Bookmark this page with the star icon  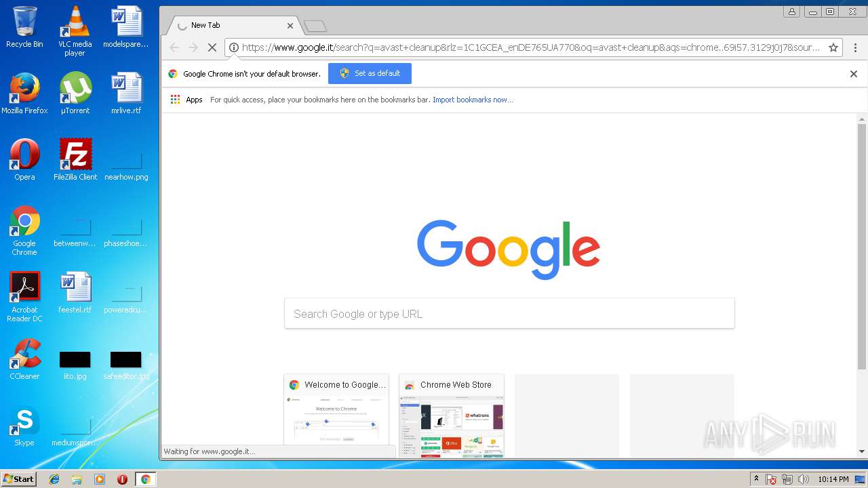point(833,47)
